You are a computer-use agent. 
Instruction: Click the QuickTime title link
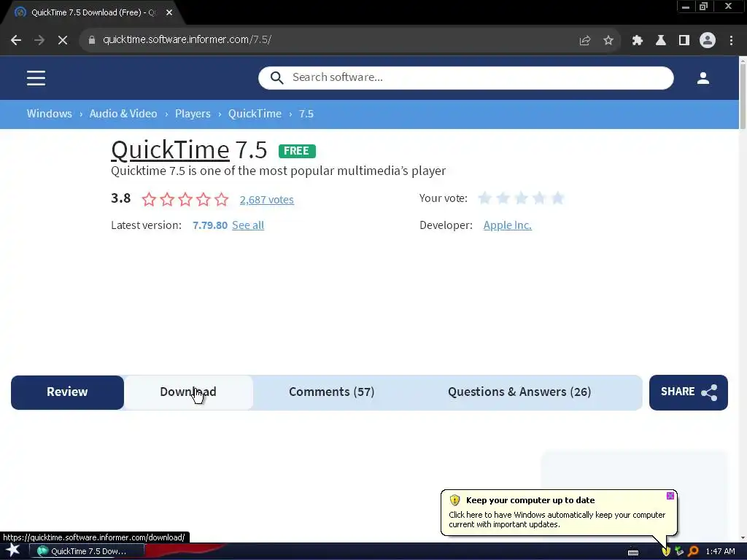170,150
